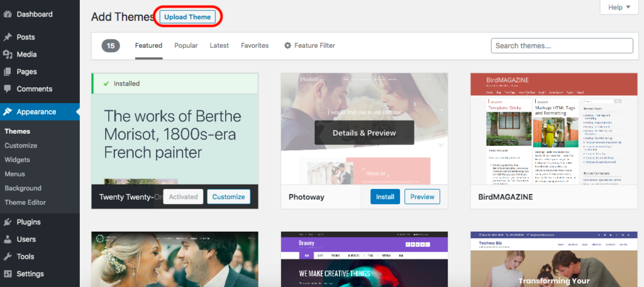Image resolution: width=644 pixels, height=287 pixels.
Task: Open Widgets under Appearance
Action: point(17,160)
